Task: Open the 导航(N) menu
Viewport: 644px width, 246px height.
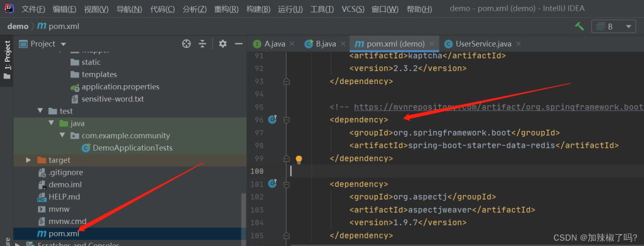Action: tap(129, 9)
